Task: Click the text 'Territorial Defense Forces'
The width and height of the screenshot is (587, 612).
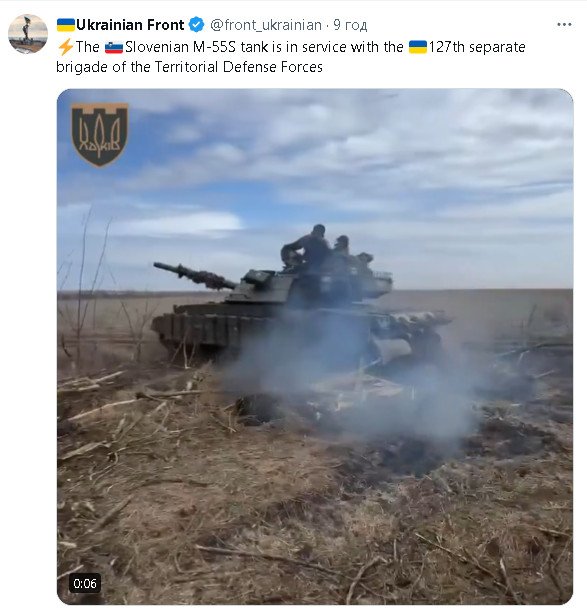Action: coord(238,67)
